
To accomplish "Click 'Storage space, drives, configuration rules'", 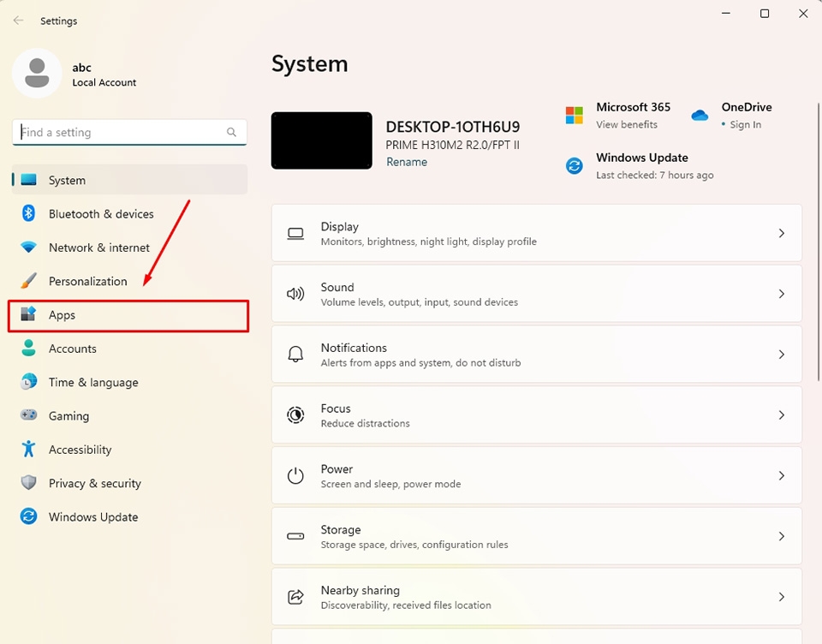I will pyautogui.click(x=414, y=545).
